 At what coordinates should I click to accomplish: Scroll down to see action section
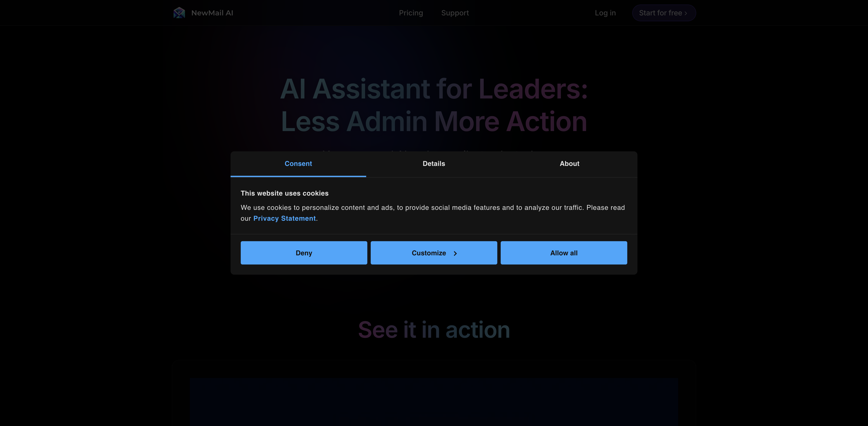tap(434, 330)
